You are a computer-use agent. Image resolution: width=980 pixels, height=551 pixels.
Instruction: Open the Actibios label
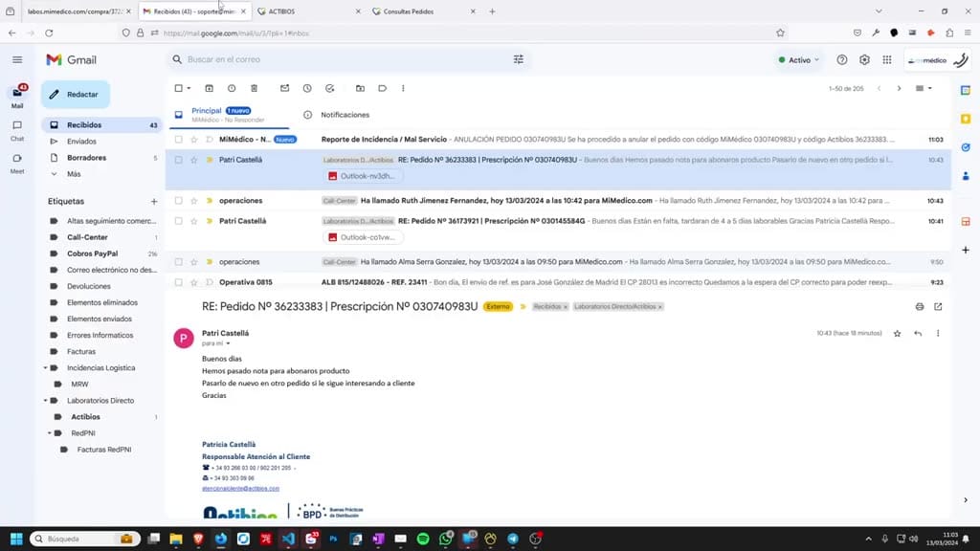(x=85, y=417)
